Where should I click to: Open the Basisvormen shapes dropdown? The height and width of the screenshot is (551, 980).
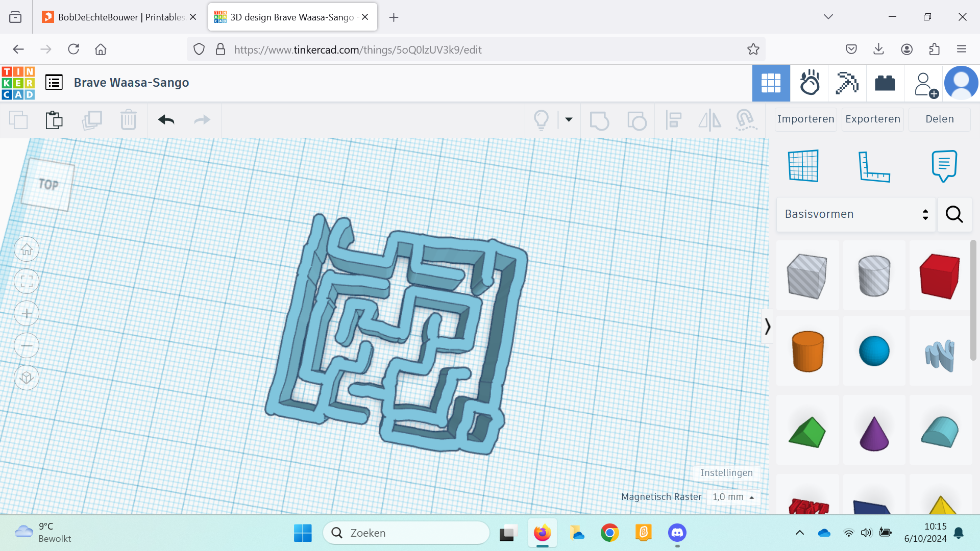tap(856, 214)
